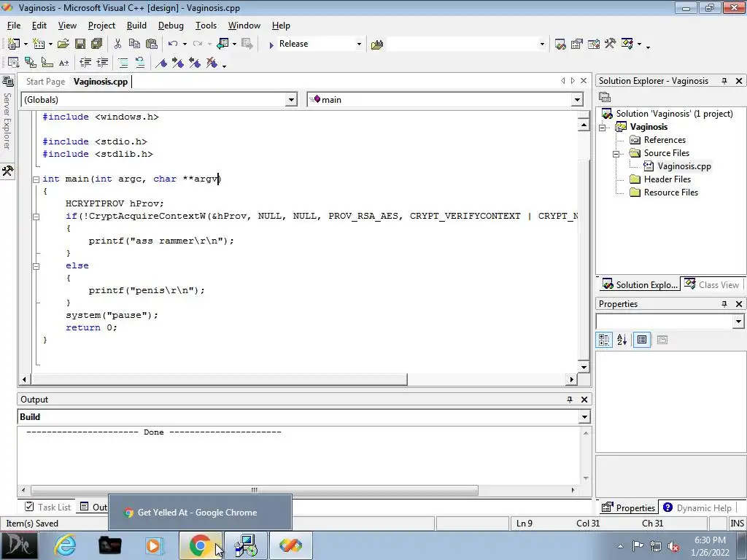Screen dimensions: 747x560
Task: Toggle a bookmark with the flag icon
Action: coord(161,63)
